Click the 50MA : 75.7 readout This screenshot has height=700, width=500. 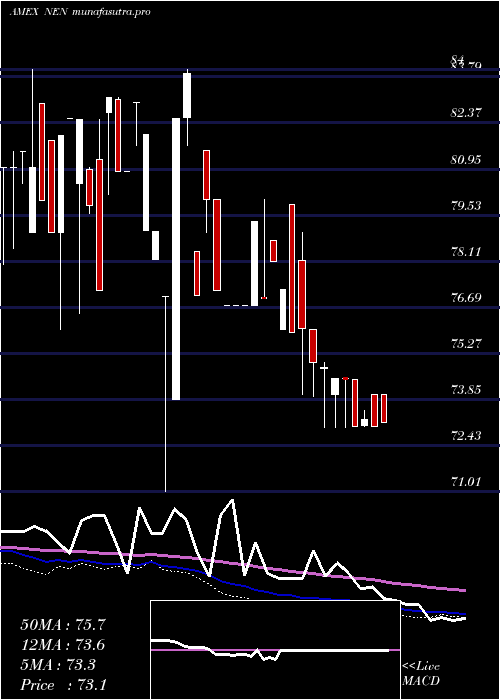63,625
